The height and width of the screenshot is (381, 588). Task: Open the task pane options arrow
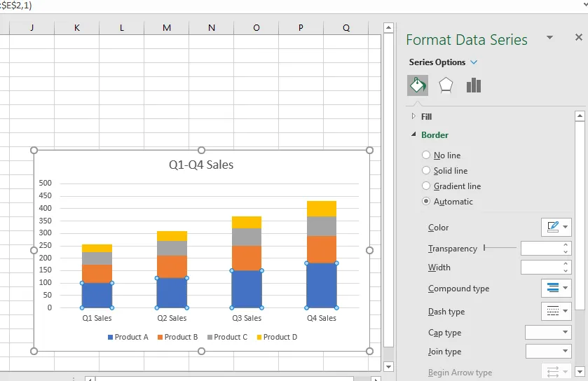pos(550,38)
